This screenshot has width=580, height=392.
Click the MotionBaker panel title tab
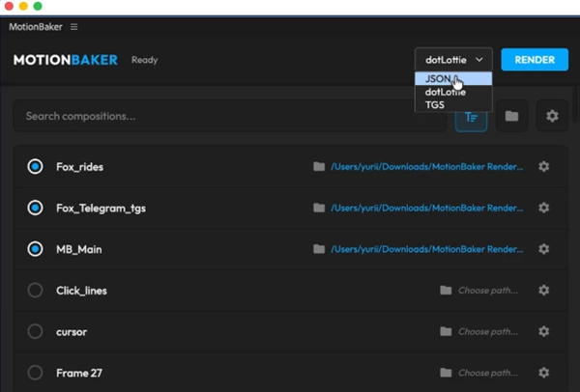click(x=36, y=27)
